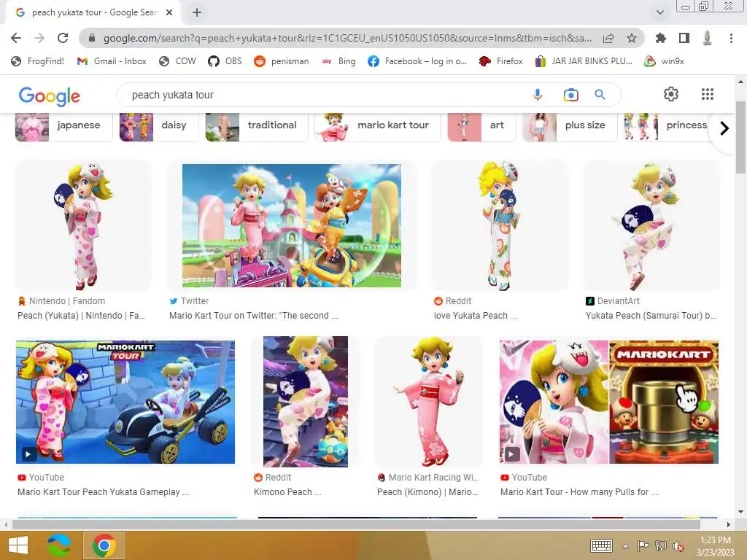Open the FrogFind! bookmark
Viewport: 747px width, 560px height.
point(38,61)
